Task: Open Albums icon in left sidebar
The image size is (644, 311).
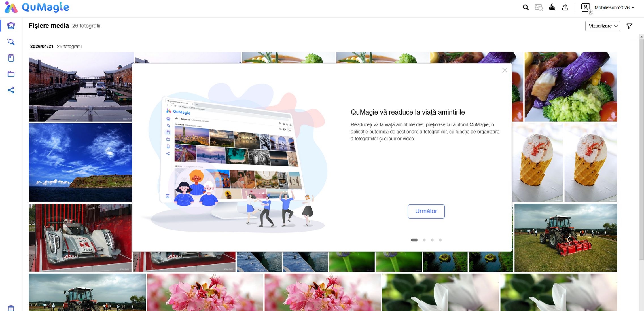Action: (x=11, y=58)
